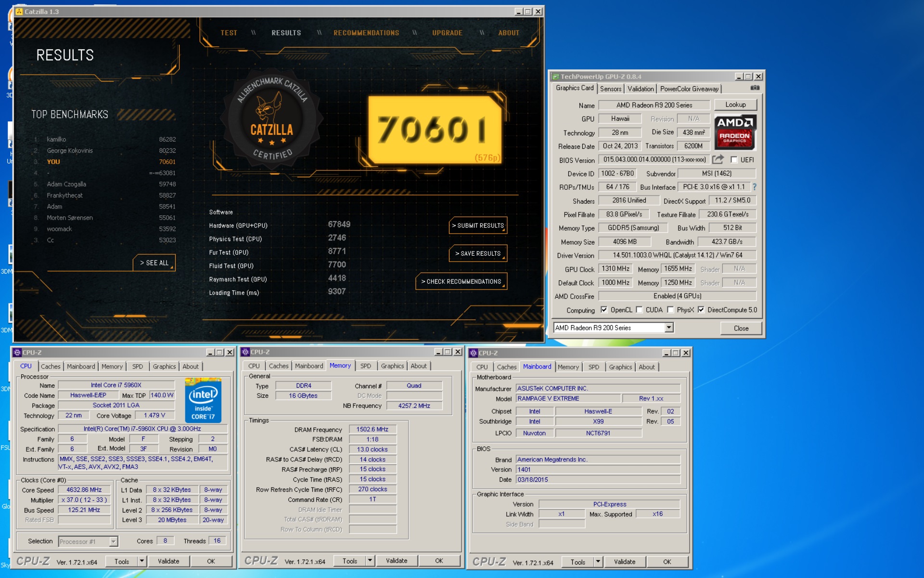
Task: Click the Intel inside Core i7 logo
Action: [x=203, y=400]
